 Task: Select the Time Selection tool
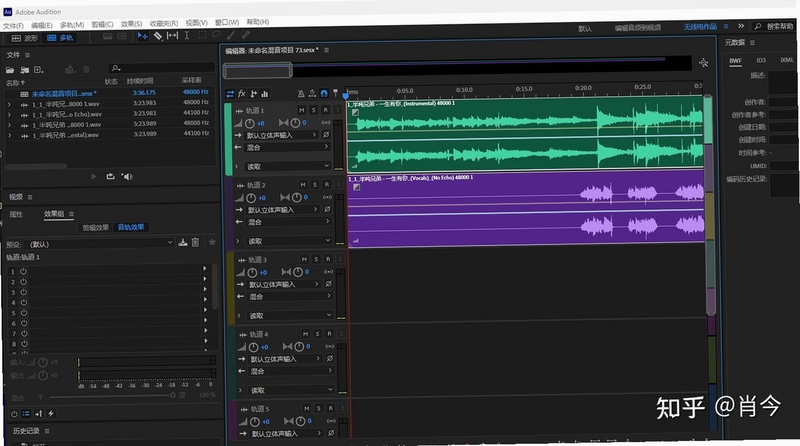(x=187, y=35)
